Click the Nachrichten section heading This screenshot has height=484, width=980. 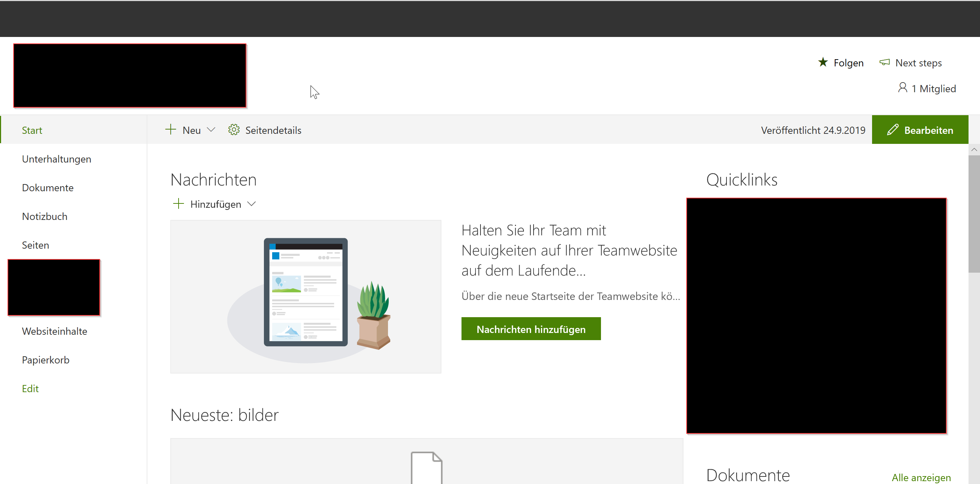(x=213, y=180)
